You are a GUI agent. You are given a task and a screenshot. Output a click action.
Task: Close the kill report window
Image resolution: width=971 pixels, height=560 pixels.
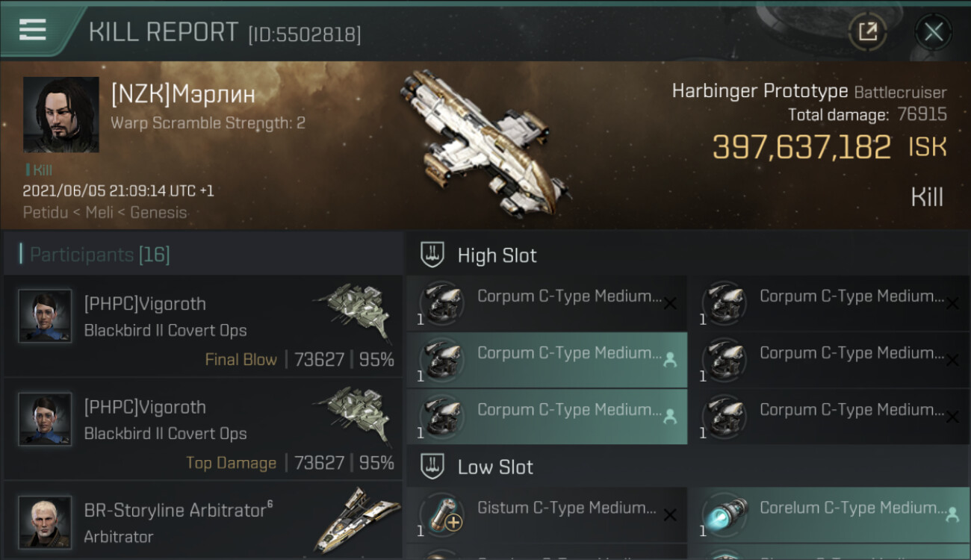pyautogui.click(x=933, y=31)
